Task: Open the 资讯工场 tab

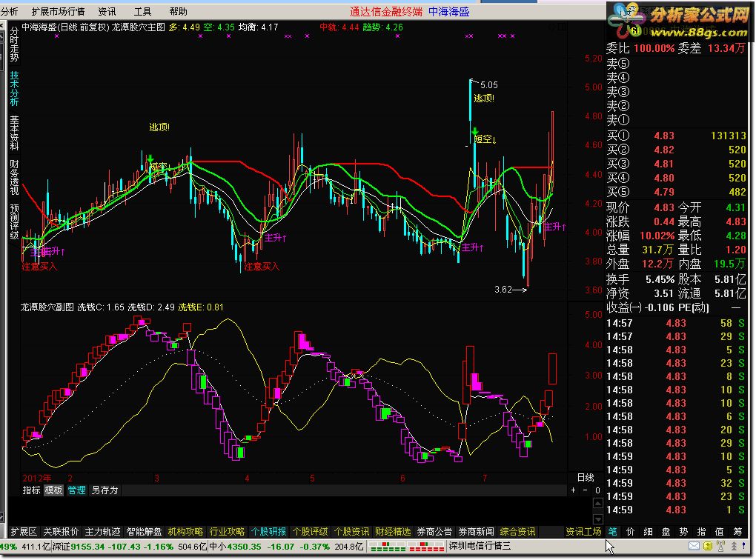Action: (583, 532)
